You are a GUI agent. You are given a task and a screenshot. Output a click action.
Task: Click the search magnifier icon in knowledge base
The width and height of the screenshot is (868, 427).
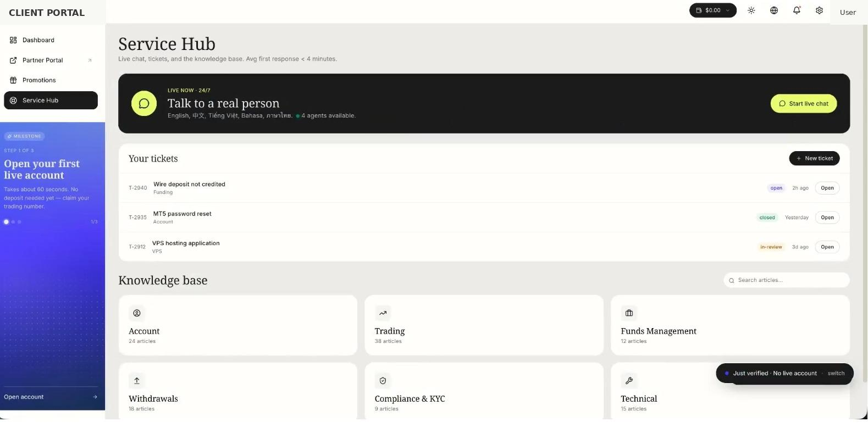pyautogui.click(x=732, y=281)
